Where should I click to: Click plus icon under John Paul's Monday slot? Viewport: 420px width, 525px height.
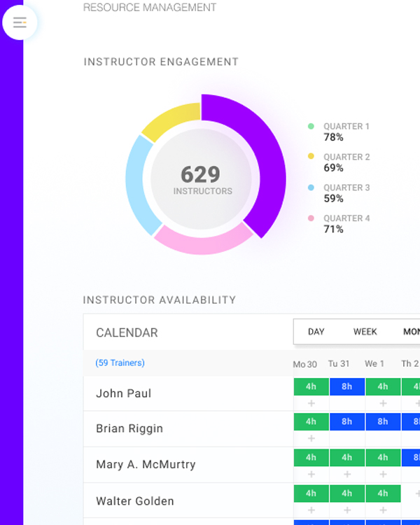[x=311, y=403]
